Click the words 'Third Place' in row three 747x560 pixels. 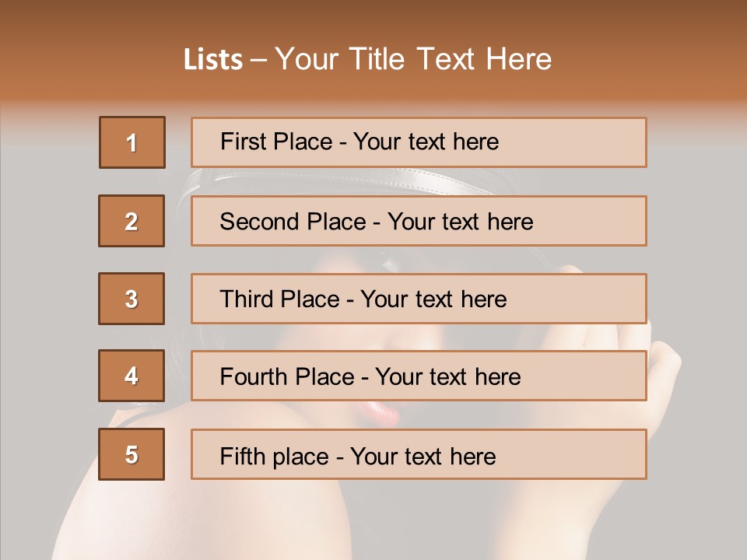point(279,299)
